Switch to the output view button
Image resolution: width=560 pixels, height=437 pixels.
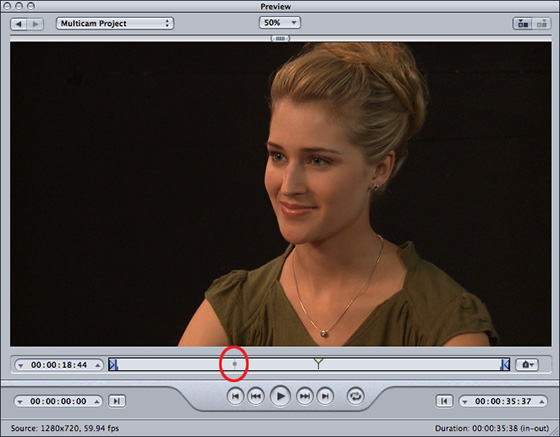coord(541,24)
